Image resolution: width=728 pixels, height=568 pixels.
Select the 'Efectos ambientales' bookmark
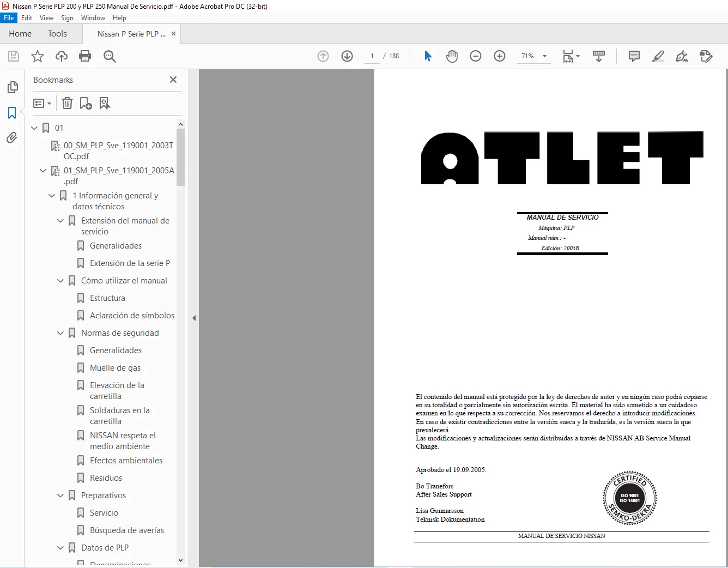[126, 461]
